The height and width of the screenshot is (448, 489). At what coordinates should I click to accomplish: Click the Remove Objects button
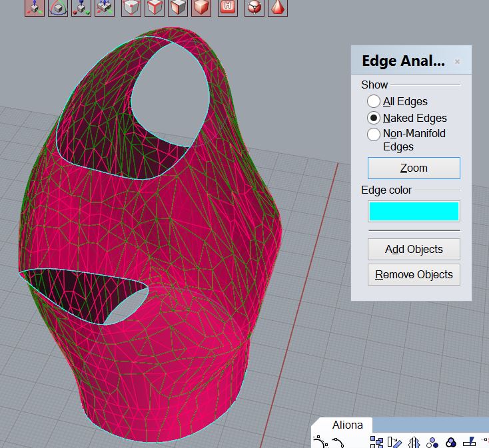[x=414, y=274]
